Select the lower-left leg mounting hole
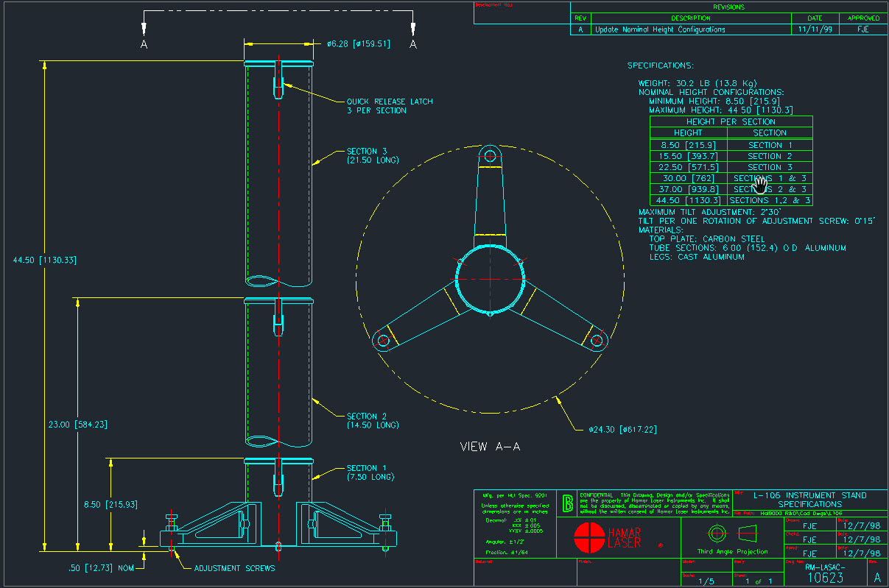Screen dimensions: 889x588 382,341
